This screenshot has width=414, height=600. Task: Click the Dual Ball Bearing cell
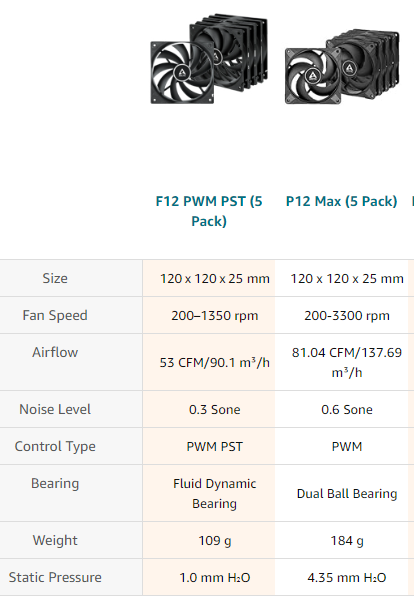(347, 494)
